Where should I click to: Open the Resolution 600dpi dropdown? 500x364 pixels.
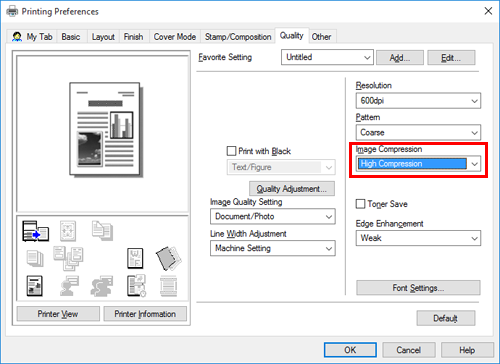click(418, 101)
